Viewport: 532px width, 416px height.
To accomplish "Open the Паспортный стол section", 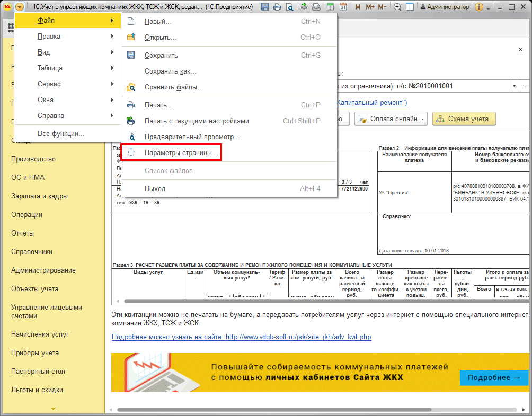I will (38, 372).
